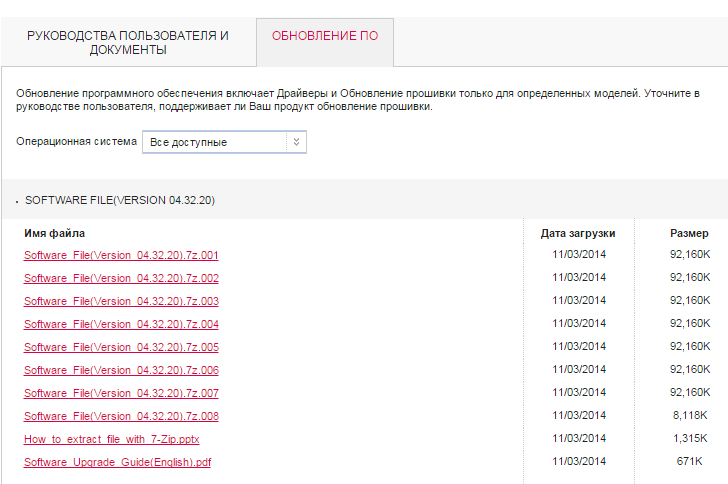Open How_to_extract_file_with_7-Zip.pptx

click(112, 439)
